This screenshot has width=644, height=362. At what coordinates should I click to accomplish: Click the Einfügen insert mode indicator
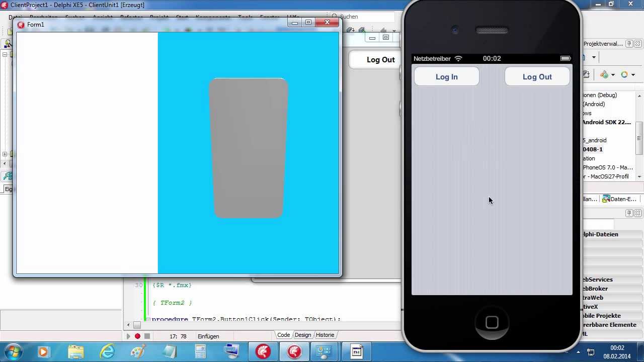coord(208,336)
